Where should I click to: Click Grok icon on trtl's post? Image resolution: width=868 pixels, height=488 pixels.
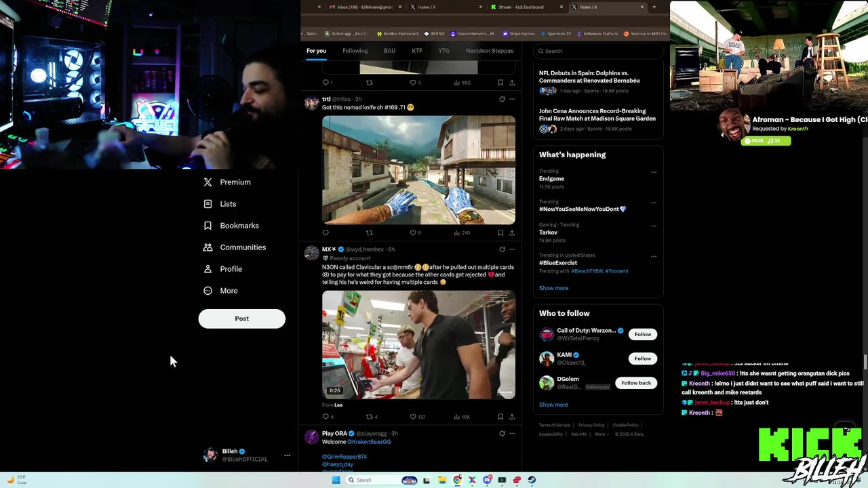502,99
